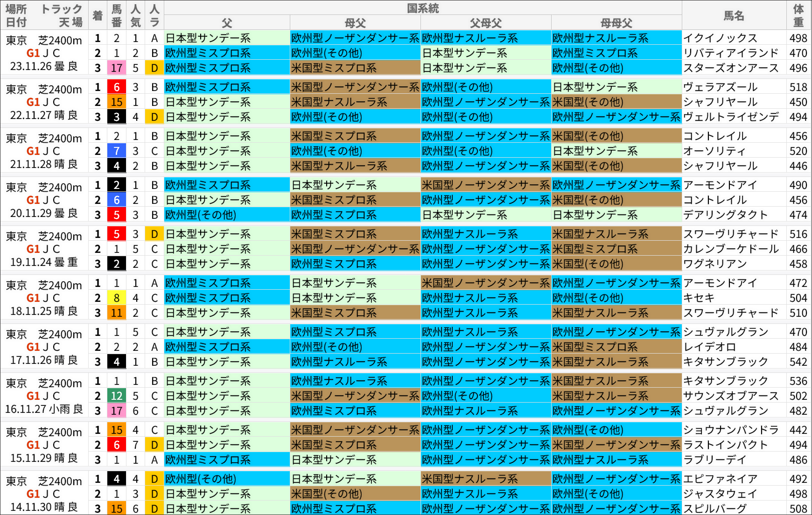Click the date cell 19.11.24 曇 重
Image resolution: width=812 pixels, height=515 pixels.
(x=44, y=263)
